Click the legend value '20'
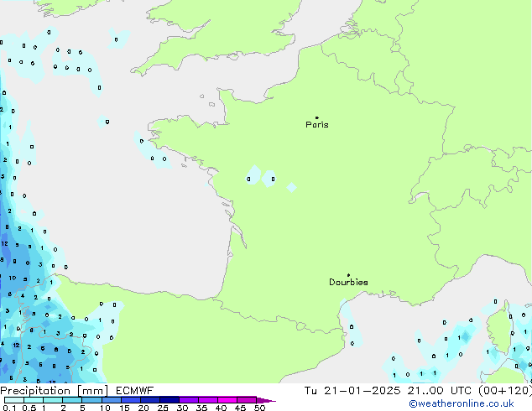The height and width of the screenshot is (411, 532). point(143,408)
